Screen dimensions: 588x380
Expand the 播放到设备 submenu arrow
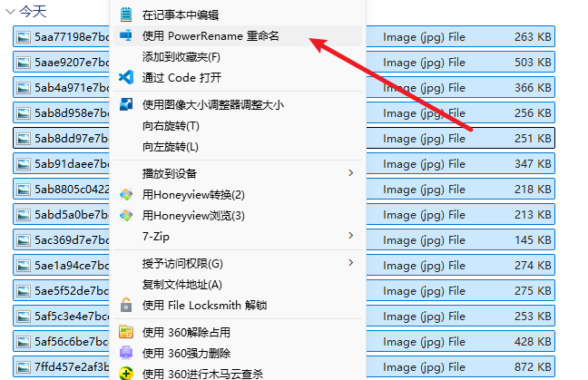350,172
